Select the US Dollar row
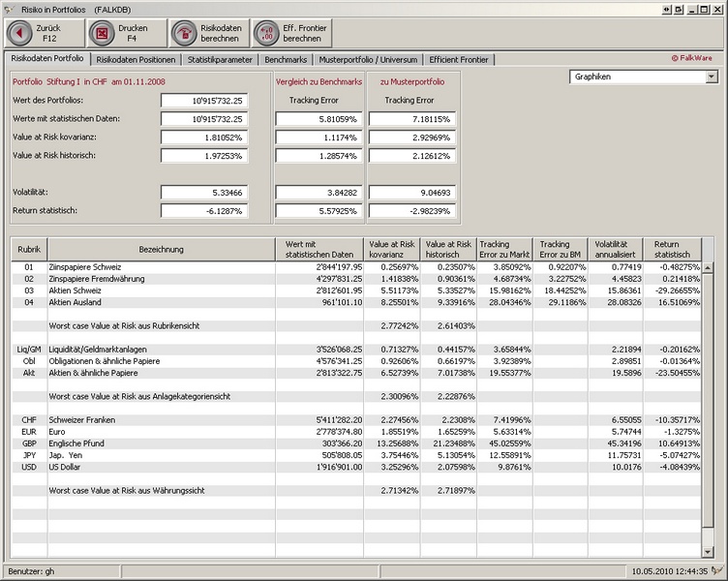Image resolution: width=728 pixels, height=581 pixels. 356,467
